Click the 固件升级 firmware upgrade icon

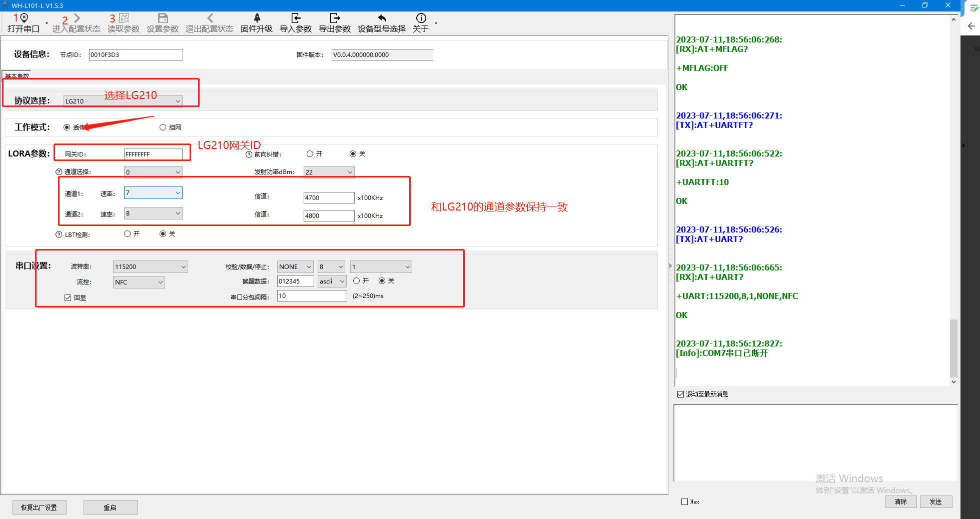[257, 18]
